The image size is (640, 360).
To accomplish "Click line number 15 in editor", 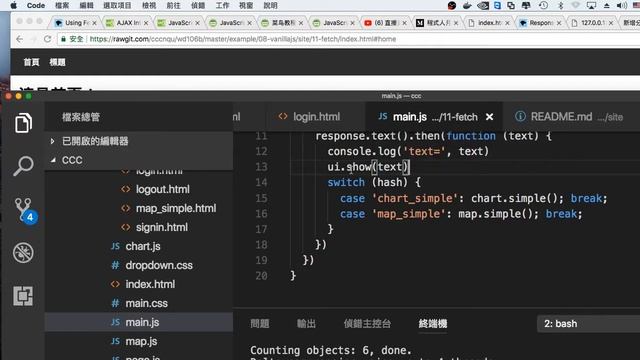I will (261, 198).
